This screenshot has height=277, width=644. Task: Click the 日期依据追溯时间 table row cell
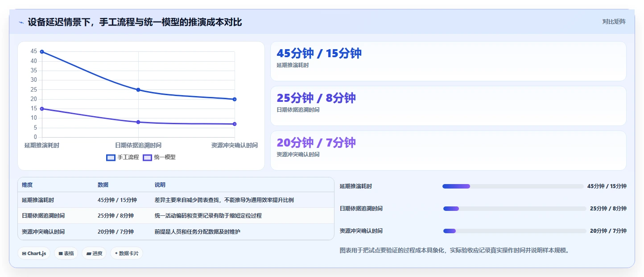click(x=43, y=216)
